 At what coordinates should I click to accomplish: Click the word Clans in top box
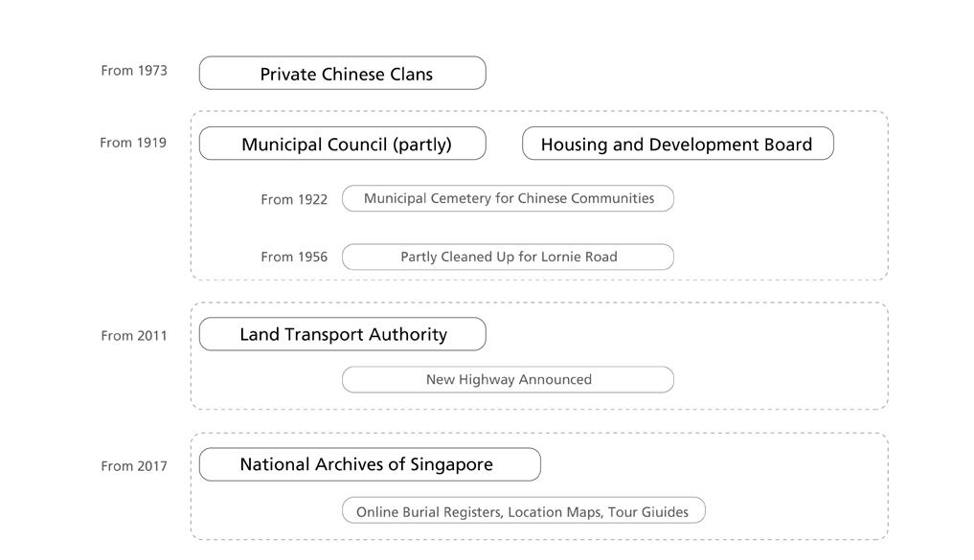click(411, 75)
